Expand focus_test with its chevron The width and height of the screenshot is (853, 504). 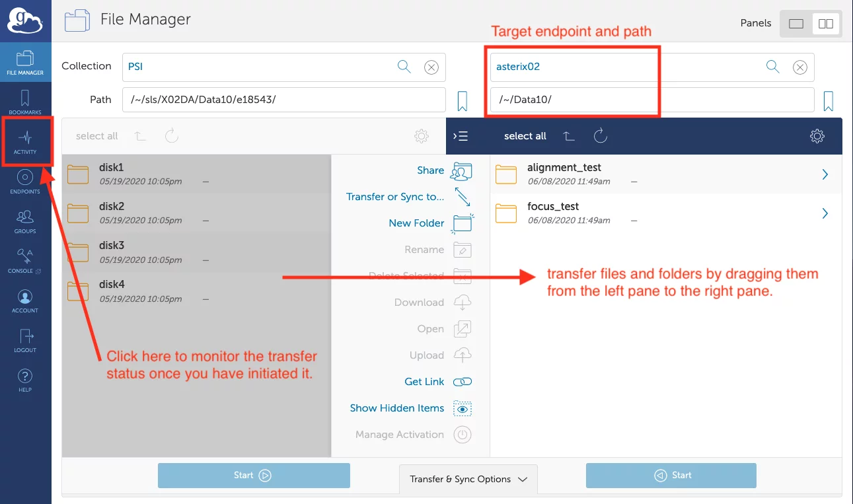(825, 213)
